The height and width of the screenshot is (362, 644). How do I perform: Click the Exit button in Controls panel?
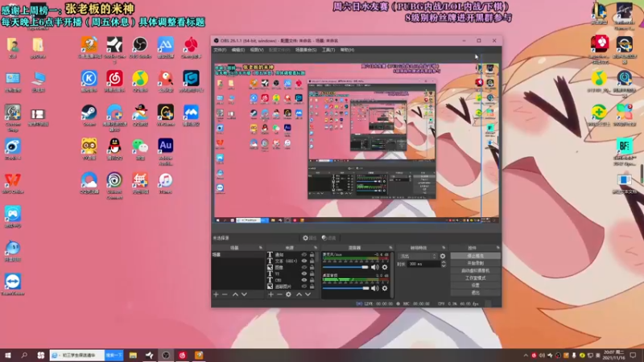pyautogui.click(x=475, y=293)
